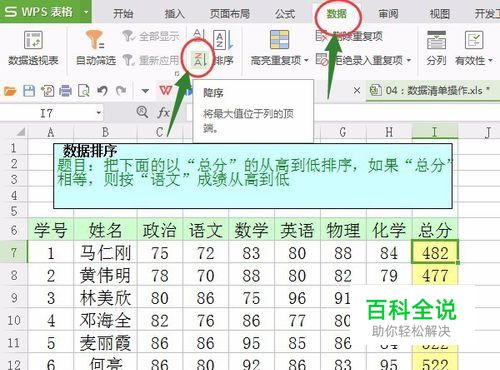Click the name cell 马仁刚

coord(105,252)
